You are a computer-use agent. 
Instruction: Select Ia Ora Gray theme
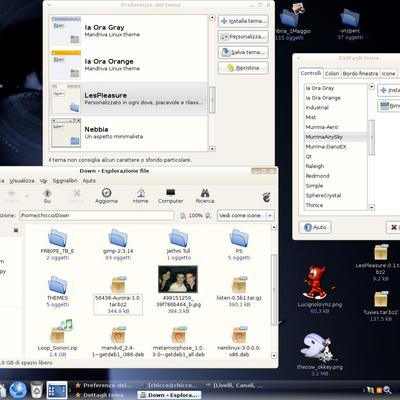[x=128, y=31]
